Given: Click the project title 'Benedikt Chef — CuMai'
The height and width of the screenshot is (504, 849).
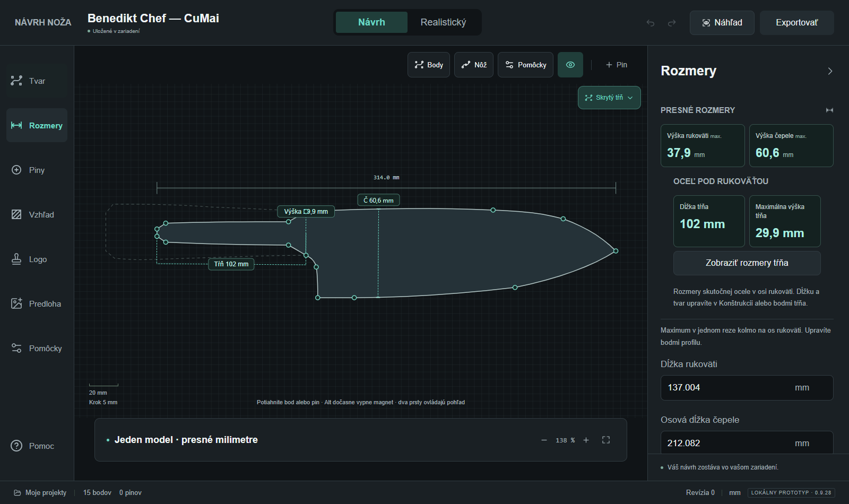Looking at the screenshot, I should (x=153, y=18).
